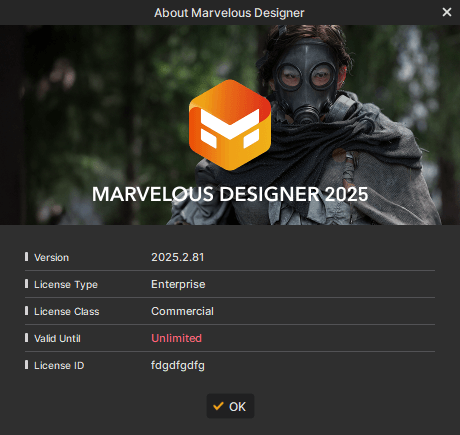Click the Commercial license class value
Screen dimensions: 460x435
[182, 311]
